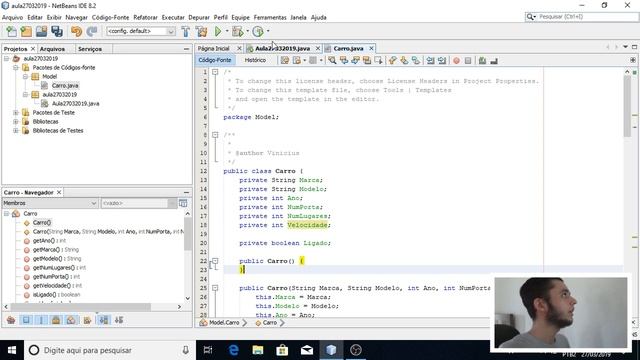The width and height of the screenshot is (640, 360).
Task: Open the Refatorar menu
Action: pyautogui.click(x=145, y=17)
